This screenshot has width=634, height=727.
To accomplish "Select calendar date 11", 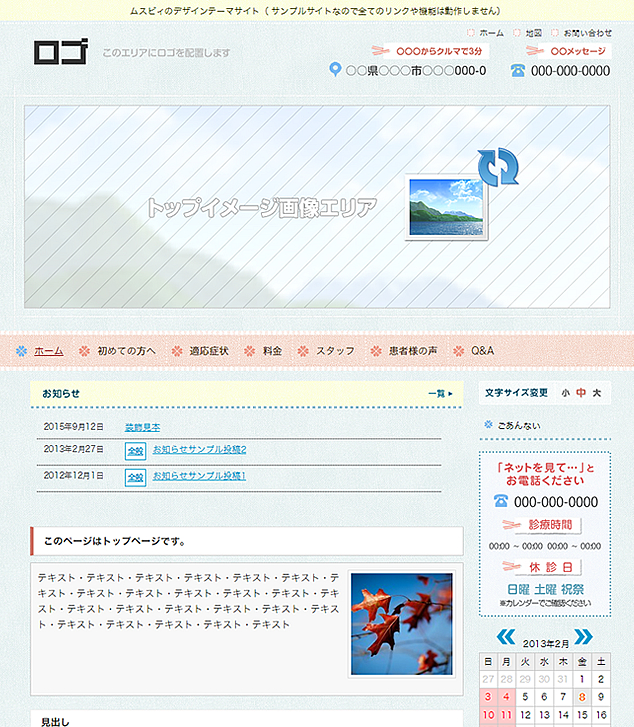I will (506, 715).
